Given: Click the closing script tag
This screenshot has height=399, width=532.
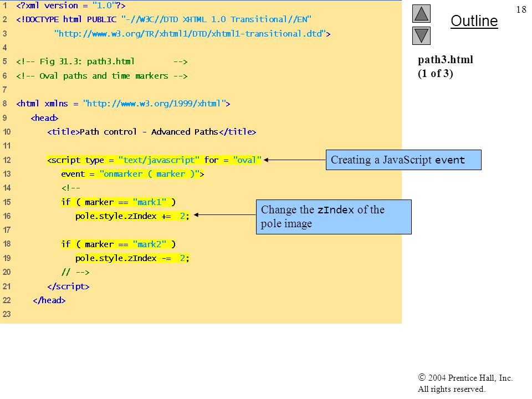Looking at the screenshot, I should [68, 287].
